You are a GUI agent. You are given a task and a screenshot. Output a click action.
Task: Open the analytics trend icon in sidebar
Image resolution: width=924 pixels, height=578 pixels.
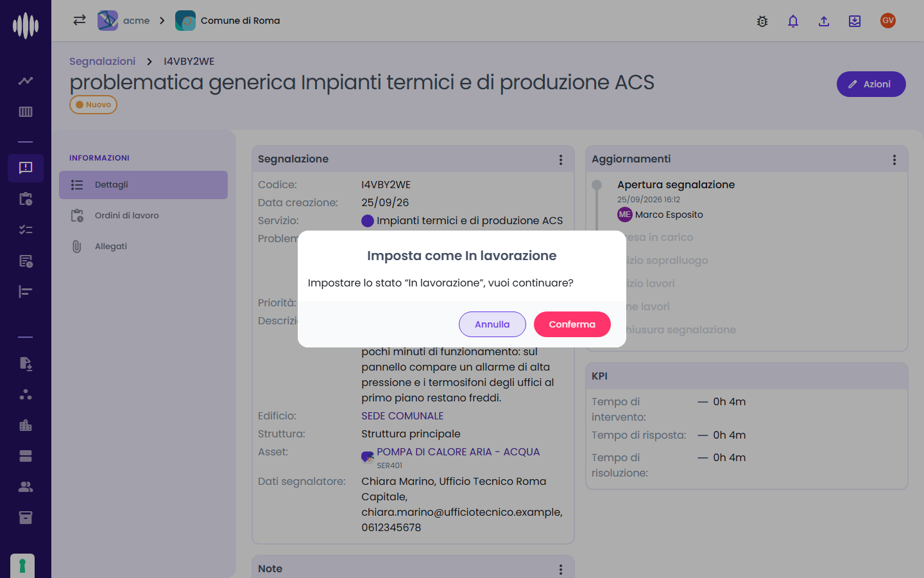26,81
